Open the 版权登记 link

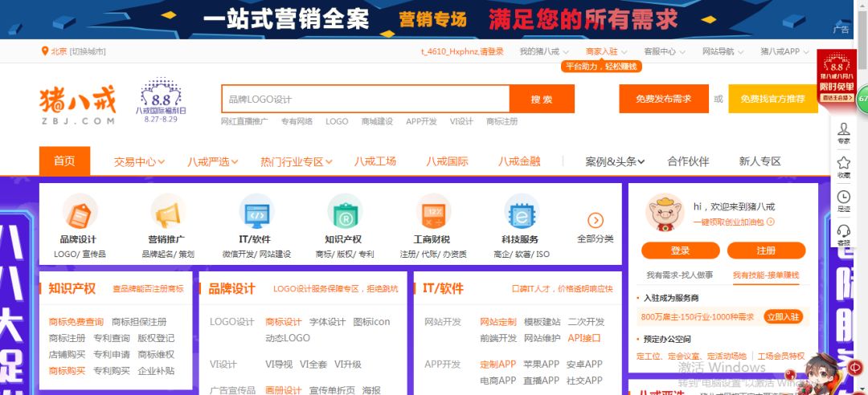pyautogui.click(x=156, y=338)
